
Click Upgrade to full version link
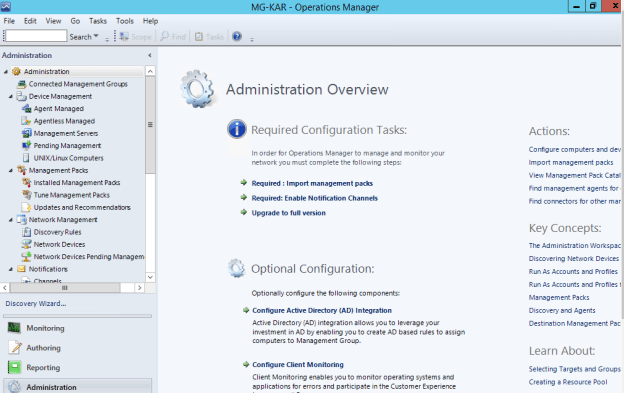[x=289, y=213]
